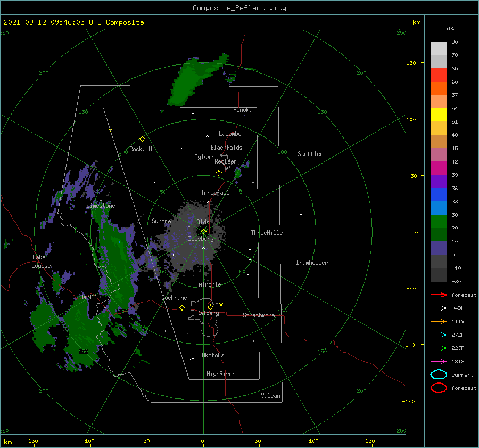Screen dimensions: 479x448
Task: Click the yellow diamond marker south of RedDeer
Action: click(219, 173)
